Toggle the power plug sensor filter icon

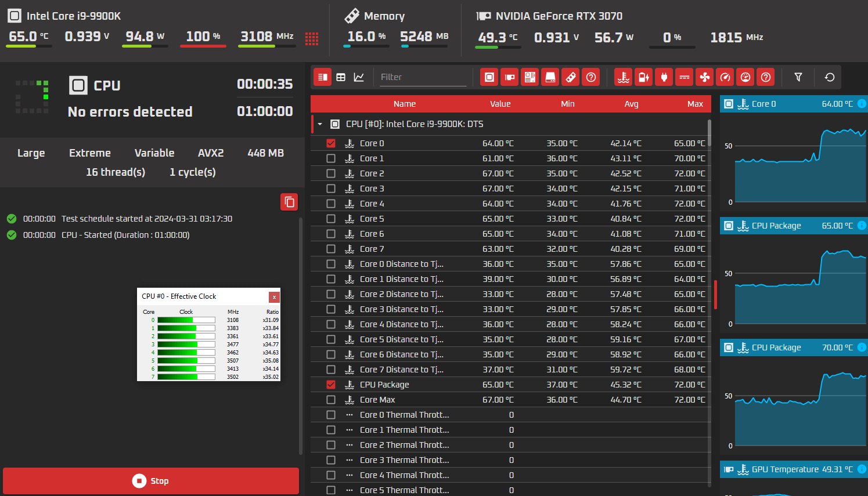pos(664,77)
